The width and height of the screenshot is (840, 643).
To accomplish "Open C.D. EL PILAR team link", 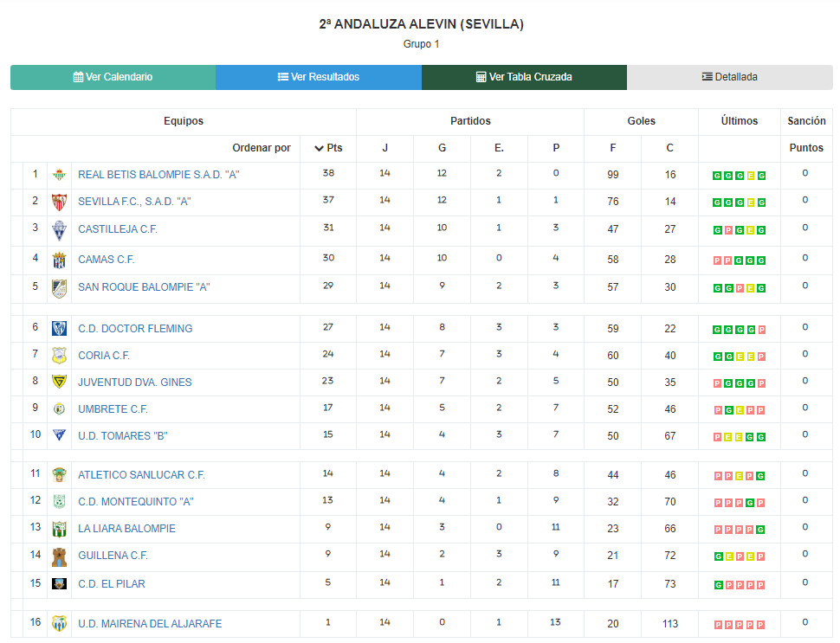I will 112,583.
